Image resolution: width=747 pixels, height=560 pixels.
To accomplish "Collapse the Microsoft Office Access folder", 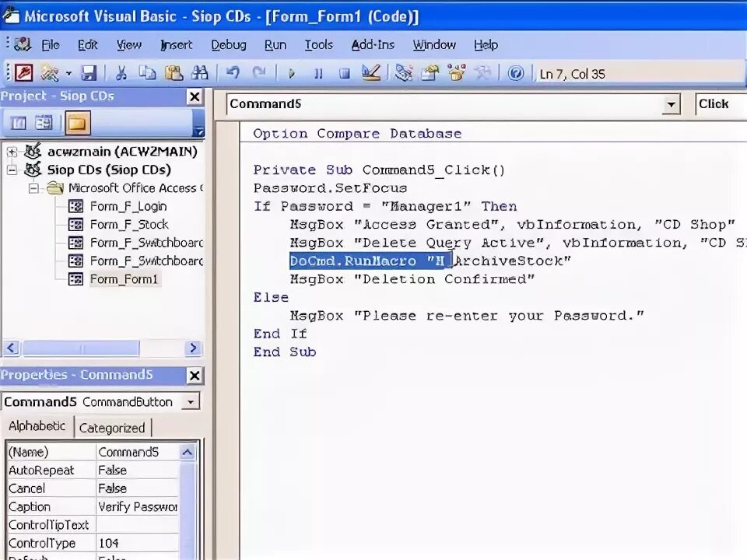I will pyautogui.click(x=33, y=188).
